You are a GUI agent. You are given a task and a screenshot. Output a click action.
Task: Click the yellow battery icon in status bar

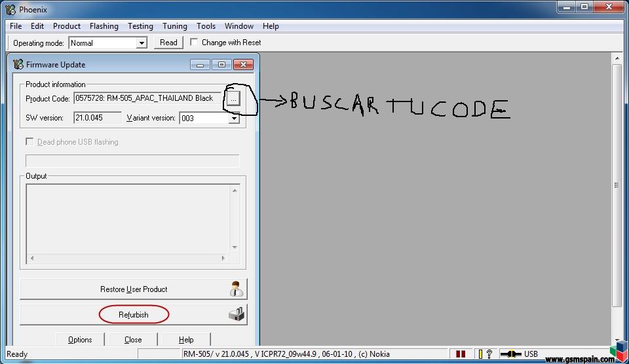tap(480, 354)
